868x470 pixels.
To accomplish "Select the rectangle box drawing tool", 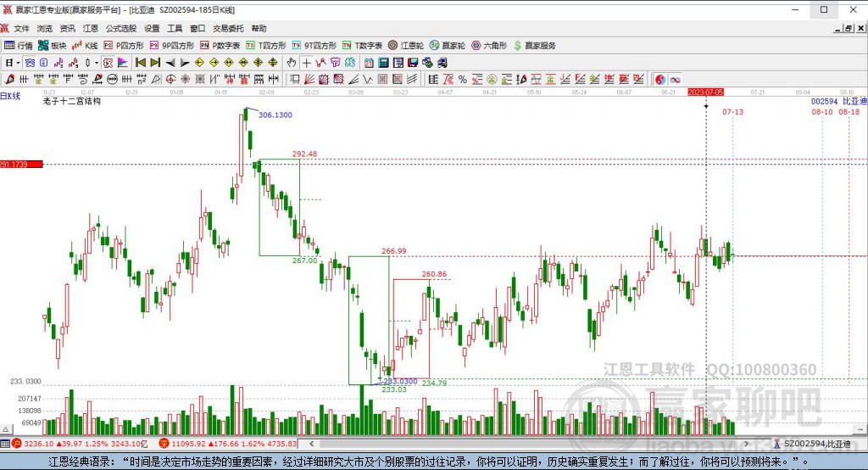I will [x=294, y=79].
